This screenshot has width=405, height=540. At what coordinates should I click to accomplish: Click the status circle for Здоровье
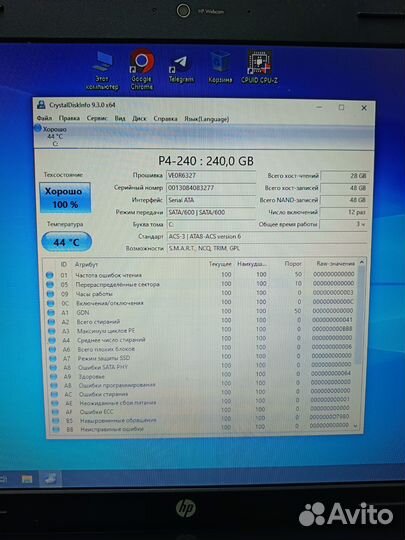pyautogui.click(x=53, y=376)
